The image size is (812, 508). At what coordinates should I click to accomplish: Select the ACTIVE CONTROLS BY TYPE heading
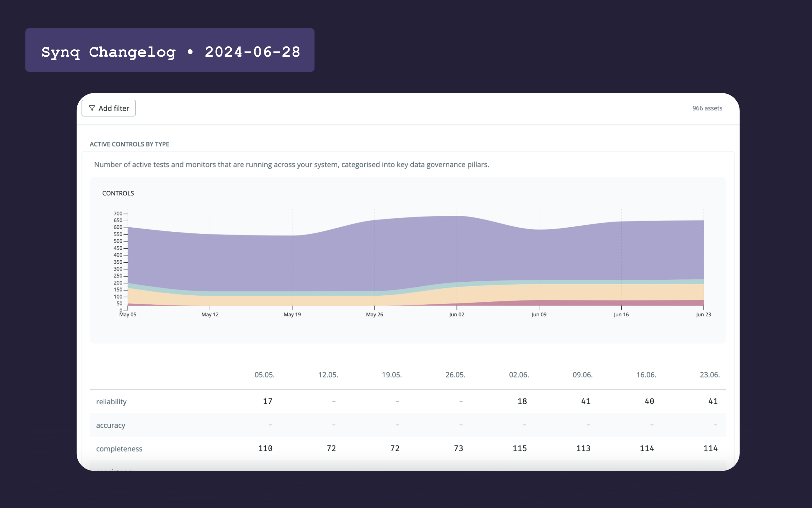129,144
